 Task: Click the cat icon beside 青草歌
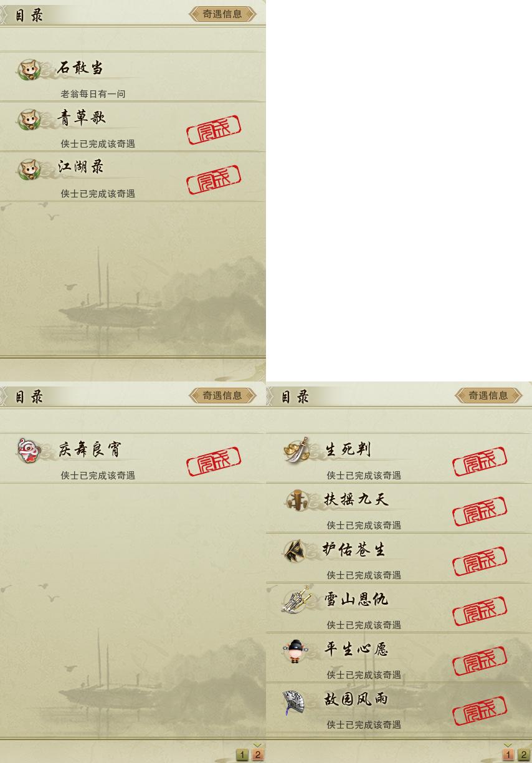(27, 119)
